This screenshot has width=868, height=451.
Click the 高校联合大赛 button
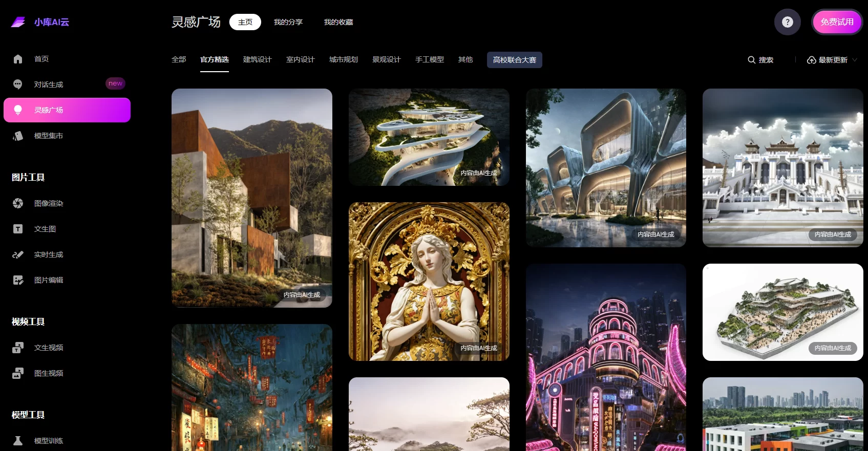514,60
